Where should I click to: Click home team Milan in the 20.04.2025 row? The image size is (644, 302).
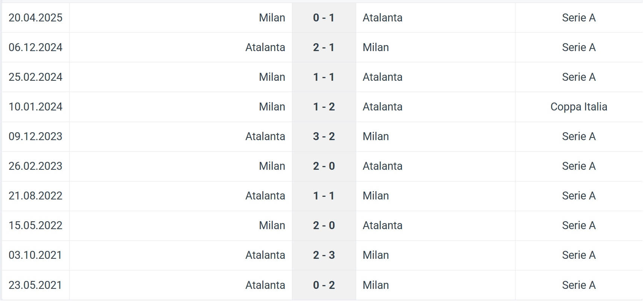(272, 18)
